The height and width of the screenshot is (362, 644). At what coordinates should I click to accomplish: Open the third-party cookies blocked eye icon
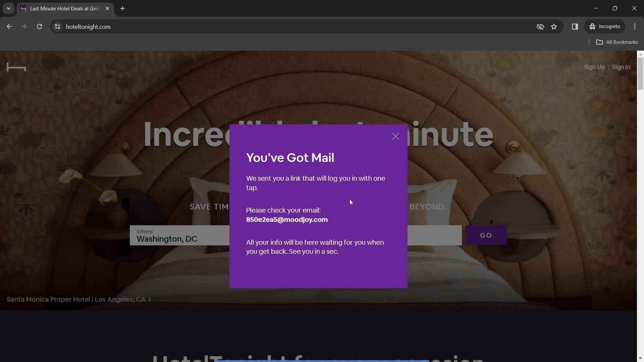pyautogui.click(x=540, y=26)
